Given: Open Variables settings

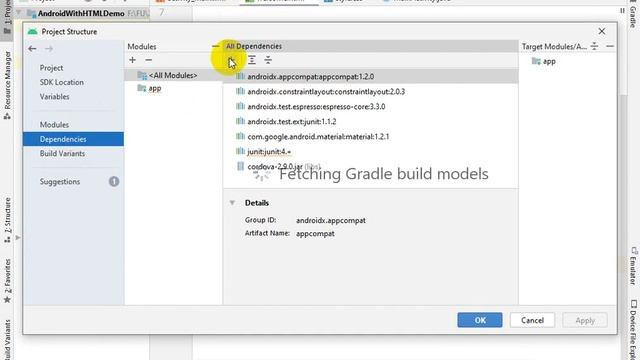Looking at the screenshot, I should (54, 96).
